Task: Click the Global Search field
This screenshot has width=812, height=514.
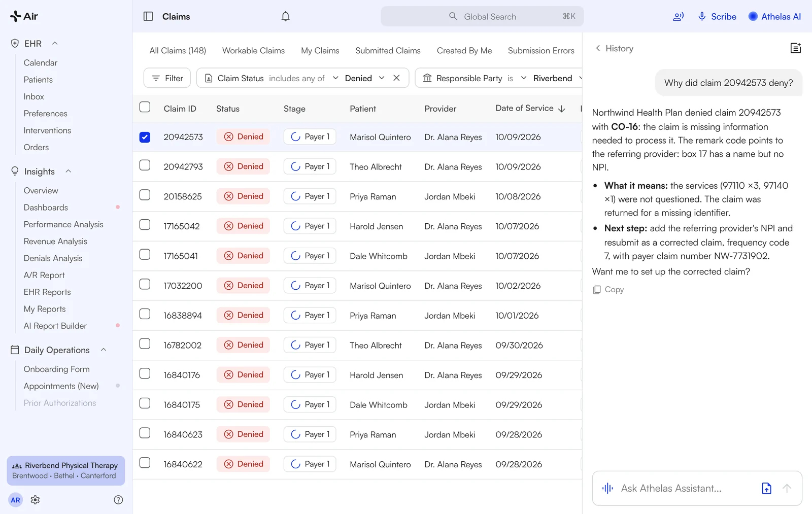Action: (482, 16)
